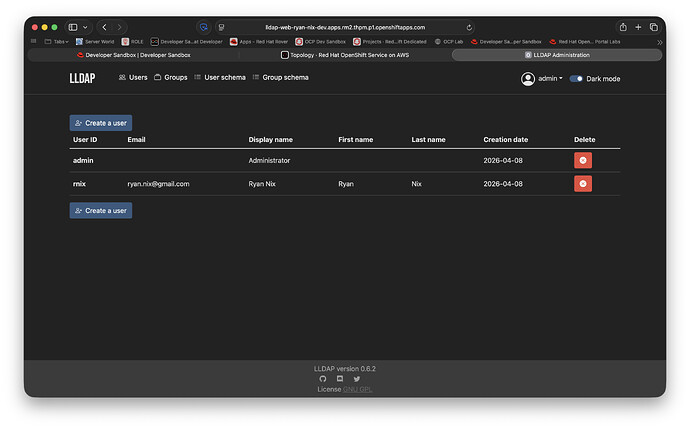This screenshot has width=690, height=428.
Task: Show Safari tab overview
Action: [654, 27]
